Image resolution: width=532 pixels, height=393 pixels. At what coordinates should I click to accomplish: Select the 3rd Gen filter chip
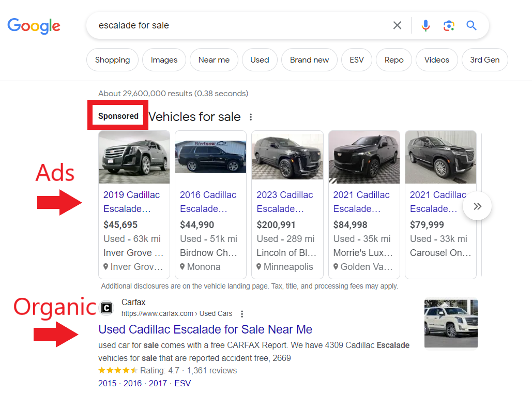[484, 60]
